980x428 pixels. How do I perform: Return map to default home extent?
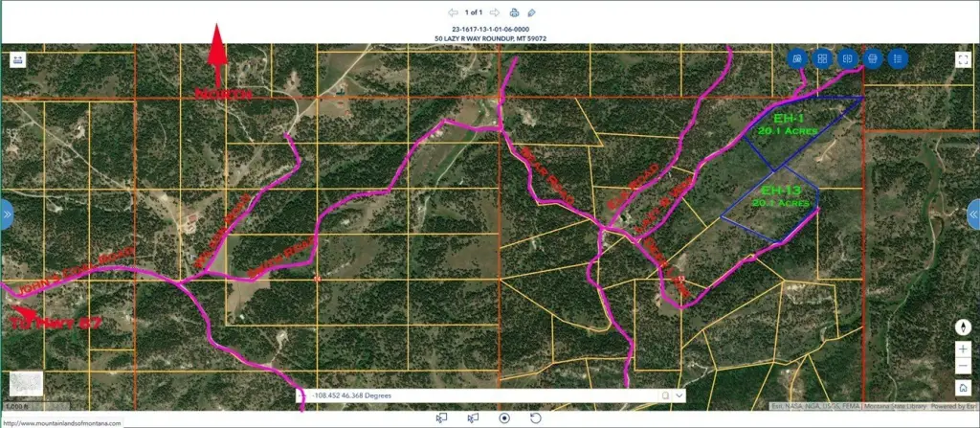click(964, 388)
